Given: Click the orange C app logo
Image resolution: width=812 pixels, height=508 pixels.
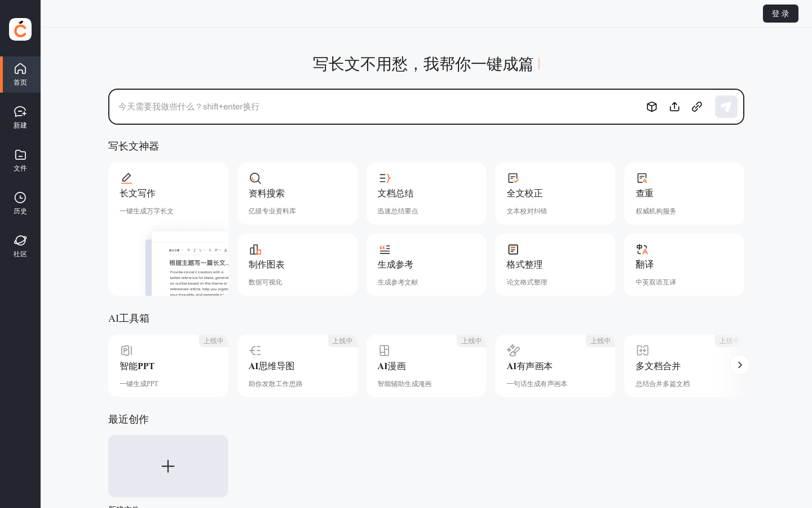Looking at the screenshot, I should tap(20, 29).
